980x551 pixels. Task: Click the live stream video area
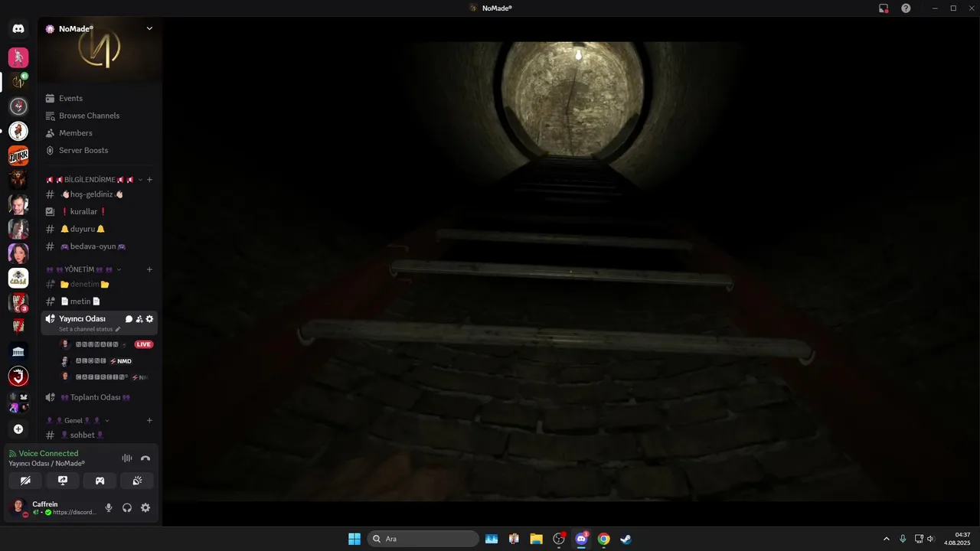[x=570, y=271]
